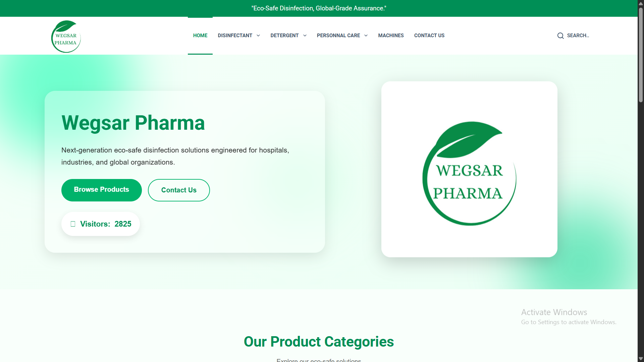Click the visitors counter icon
Viewport: 644px width, 362px height.
coord(73,224)
